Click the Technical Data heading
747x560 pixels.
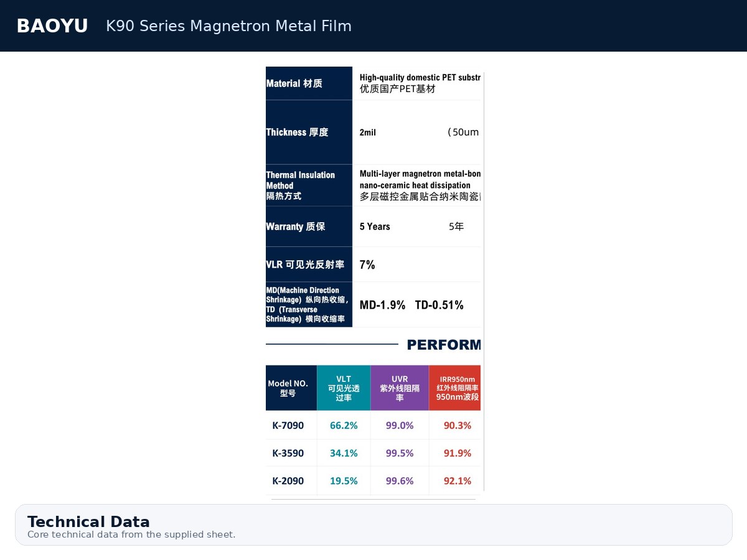click(88, 521)
